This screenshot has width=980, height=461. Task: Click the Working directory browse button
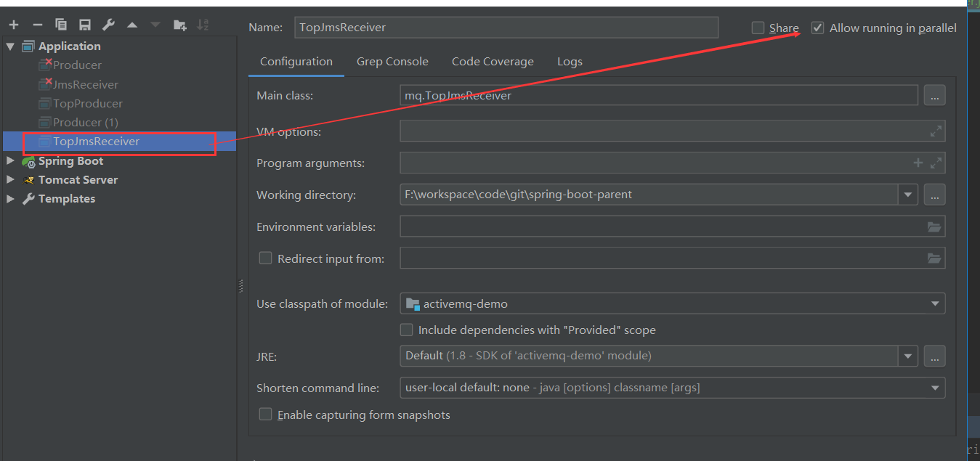[x=934, y=195]
